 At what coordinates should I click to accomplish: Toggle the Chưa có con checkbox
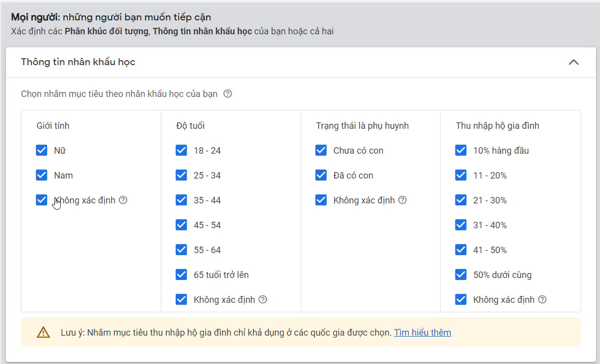tap(321, 151)
